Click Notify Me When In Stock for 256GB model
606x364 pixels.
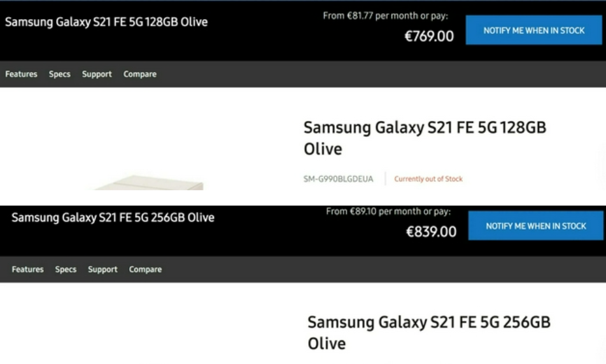click(x=535, y=226)
